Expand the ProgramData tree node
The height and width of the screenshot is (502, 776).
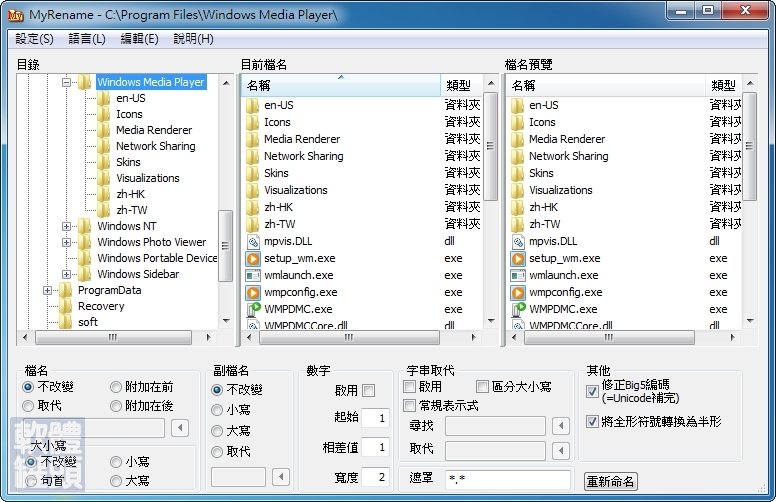(x=47, y=290)
